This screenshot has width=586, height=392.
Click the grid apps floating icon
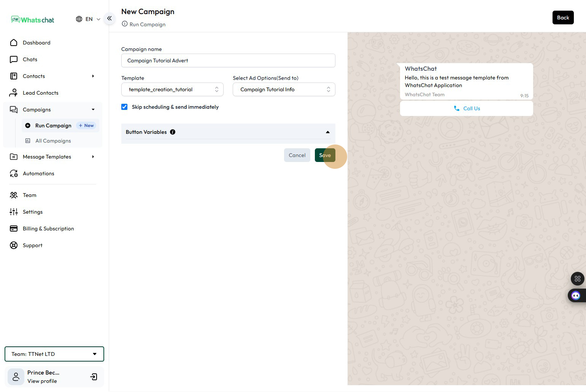pos(577,279)
